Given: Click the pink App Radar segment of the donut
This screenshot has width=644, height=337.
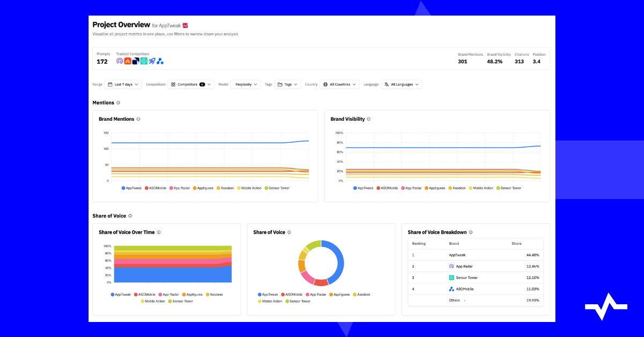Looking at the screenshot, I should 308,277.
